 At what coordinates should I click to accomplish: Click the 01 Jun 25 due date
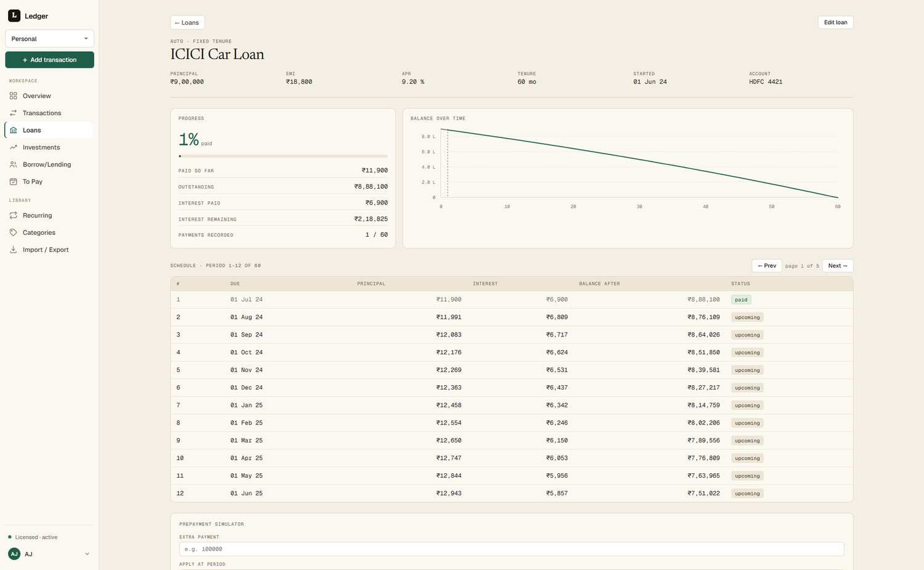pyautogui.click(x=246, y=494)
